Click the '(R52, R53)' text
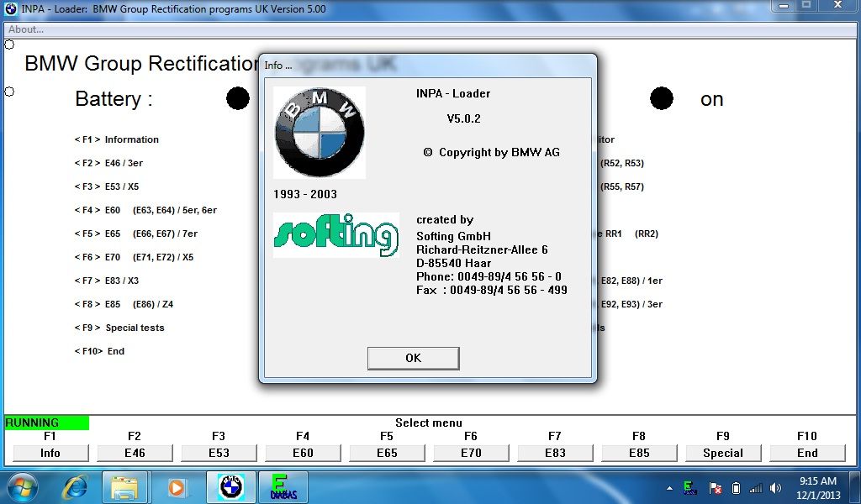The width and height of the screenshot is (861, 504). click(622, 163)
